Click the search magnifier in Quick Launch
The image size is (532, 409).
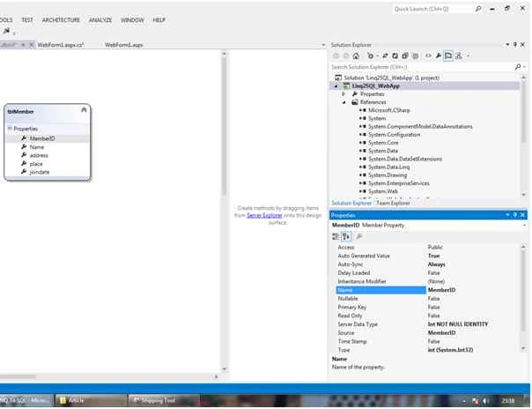[478, 9]
